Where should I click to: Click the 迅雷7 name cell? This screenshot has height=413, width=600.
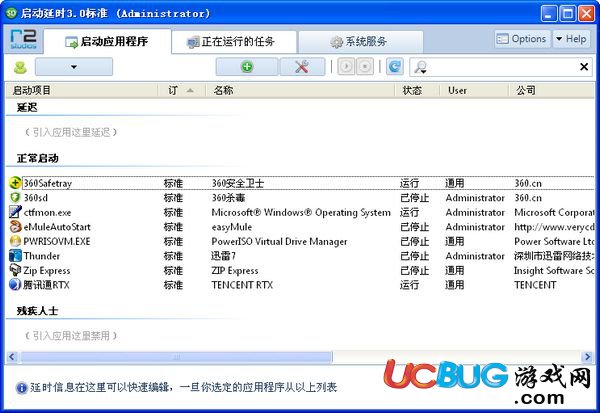223,256
